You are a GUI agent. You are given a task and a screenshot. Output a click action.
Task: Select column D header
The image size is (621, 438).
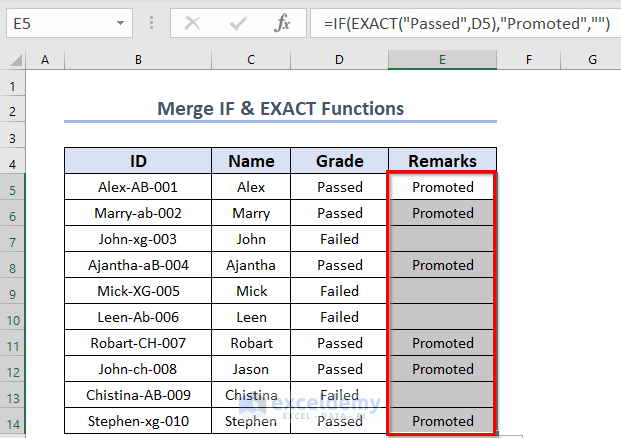point(339,60)
